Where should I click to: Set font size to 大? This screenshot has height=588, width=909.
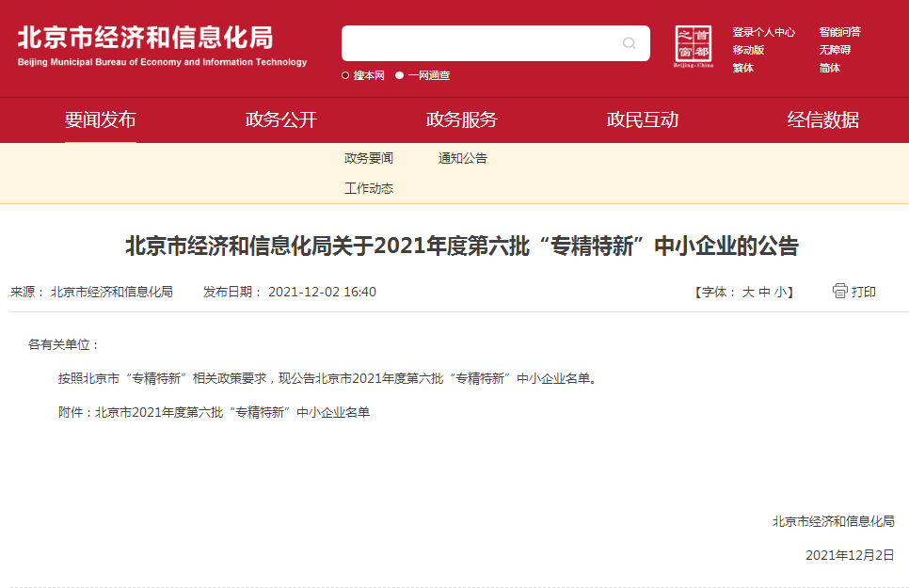tap(748, 293)
